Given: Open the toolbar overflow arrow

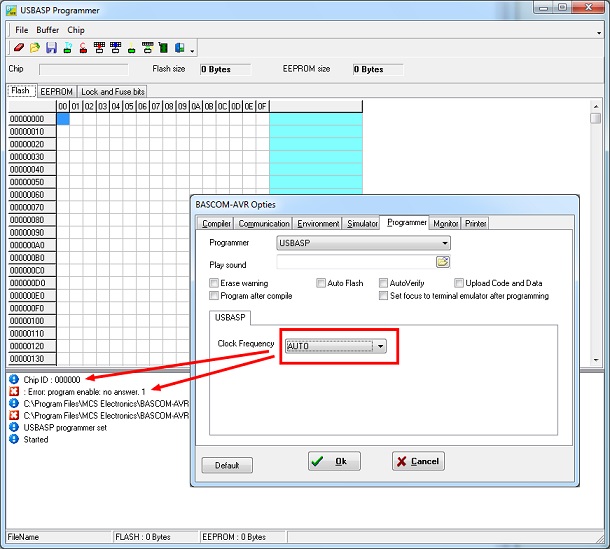Looking at the screenshot, I should point(192,51).
